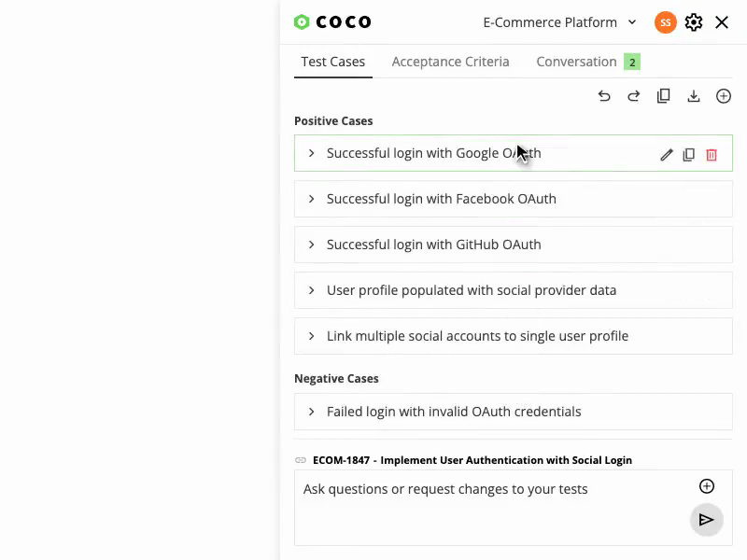
Task: Add new test case plus icon
Action: click(724, 96)
